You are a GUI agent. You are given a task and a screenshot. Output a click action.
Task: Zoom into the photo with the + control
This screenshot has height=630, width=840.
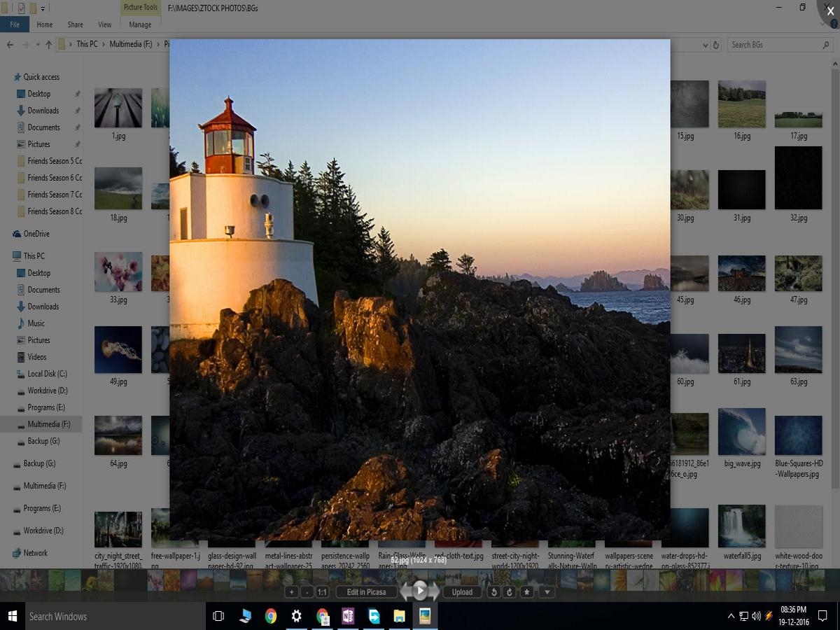[291, 591]
